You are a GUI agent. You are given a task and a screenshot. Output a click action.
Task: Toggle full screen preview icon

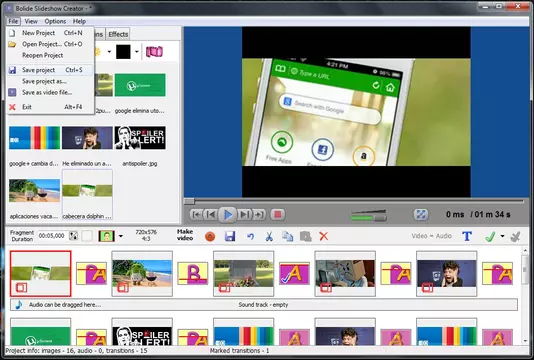pyautogui.click(x=421, y=215)
